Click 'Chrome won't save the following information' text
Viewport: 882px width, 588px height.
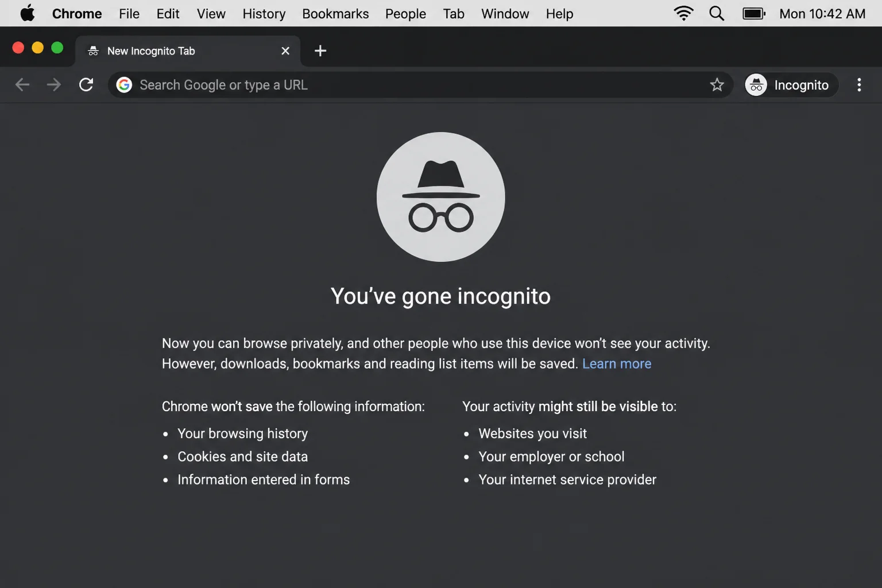[x=293, y=407]
